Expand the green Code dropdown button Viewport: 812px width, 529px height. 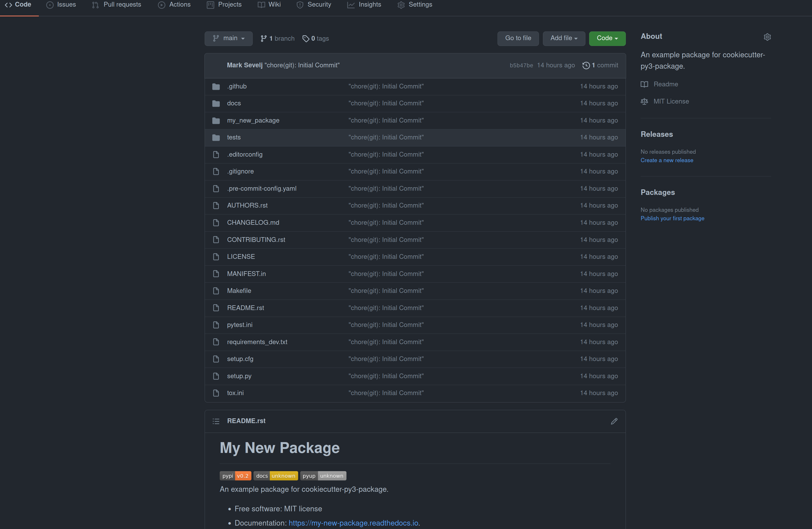607,38
